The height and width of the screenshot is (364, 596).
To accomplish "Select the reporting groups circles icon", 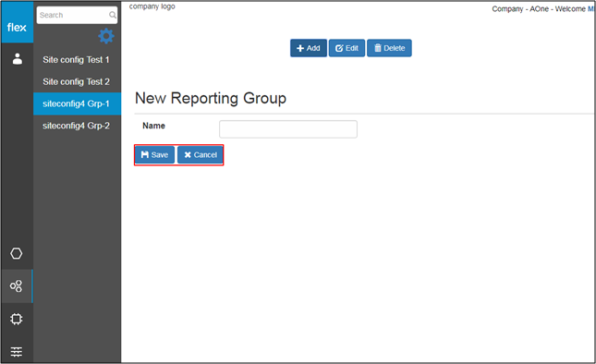I will pos(17,286).
